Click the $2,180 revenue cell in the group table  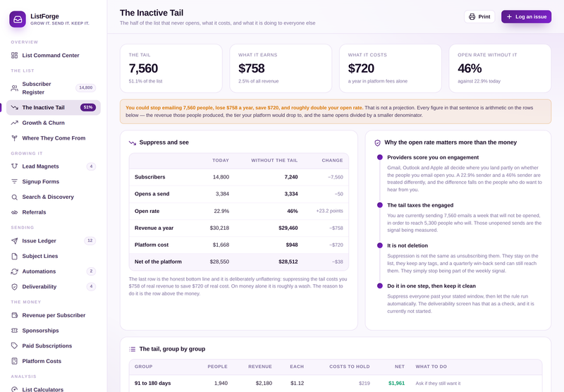click(x=264, y=384)
